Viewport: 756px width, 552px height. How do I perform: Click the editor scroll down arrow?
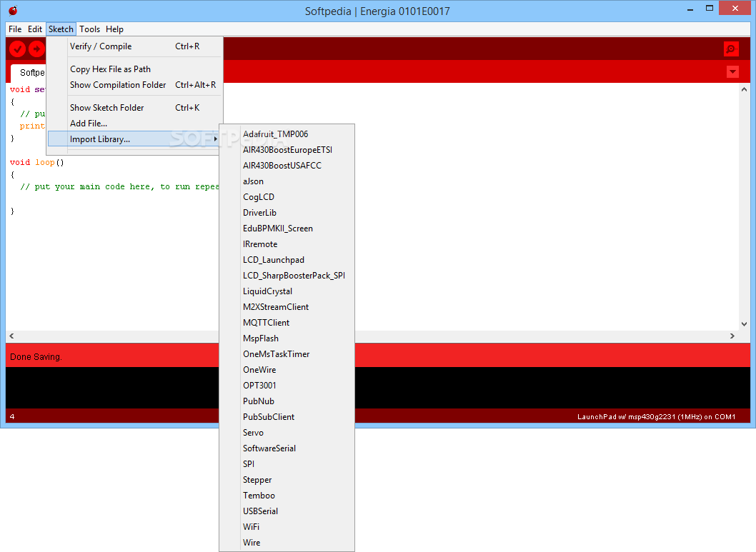pyautogui.click(x=744, y=324)
